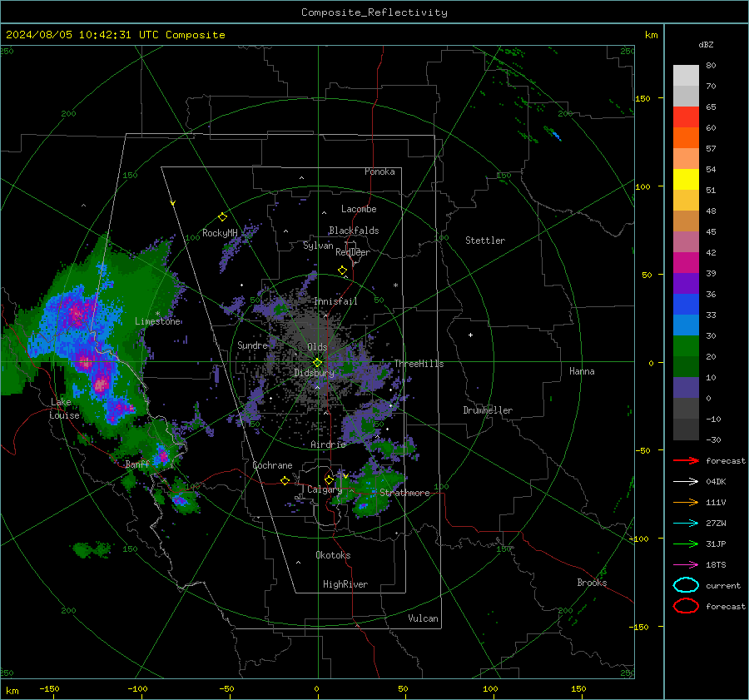Image resolution: width=749 pixels, height=700 pixels.
Task: Click the yellow diamond marker near RedDeer
Action: pyautogui.click(x=342, y=271)
